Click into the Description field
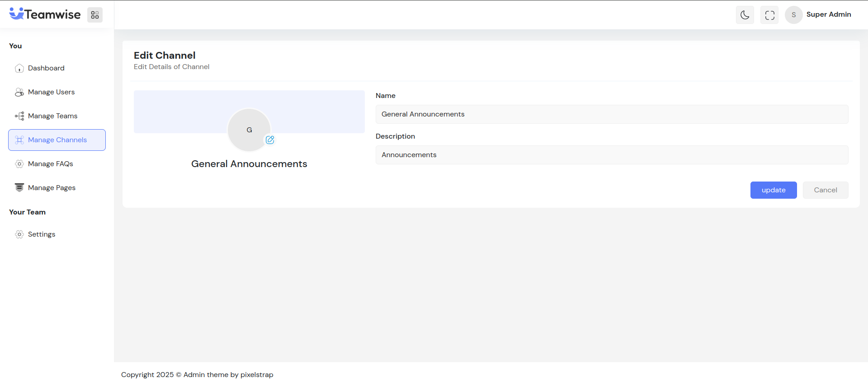Screen dimensions: 868x387 coord(611,155)
